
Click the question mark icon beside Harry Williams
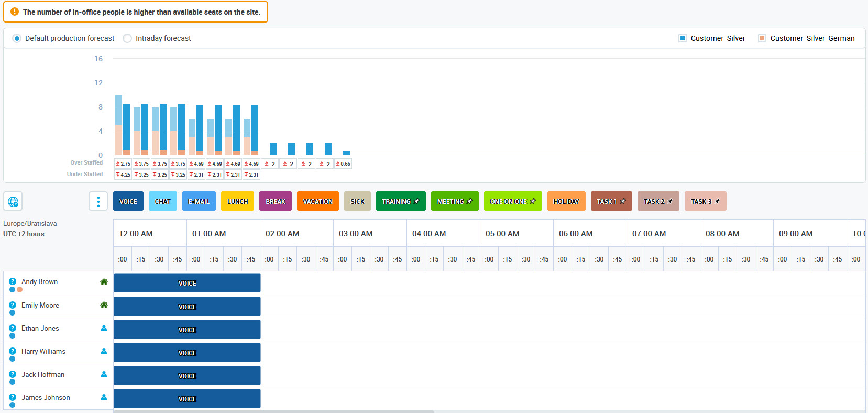click(13, 351)
